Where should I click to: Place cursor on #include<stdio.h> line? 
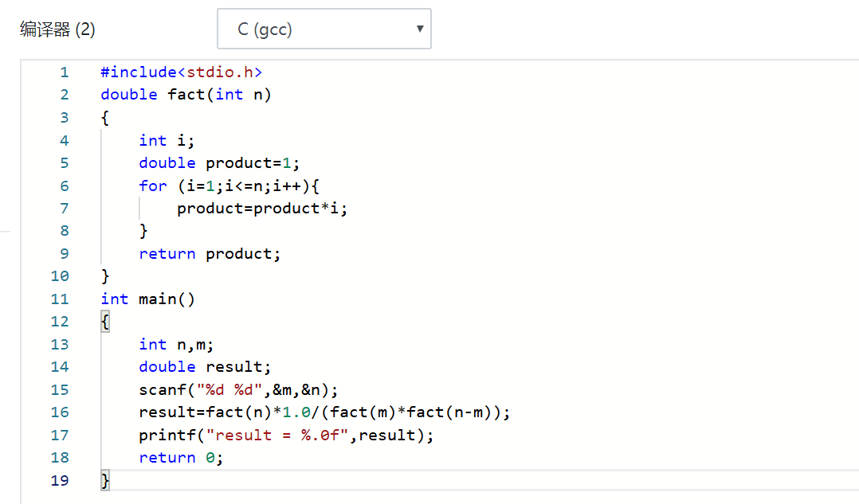point(181,72)
